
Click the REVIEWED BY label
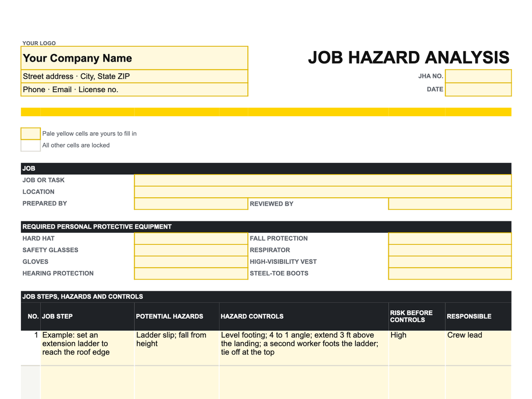pyautogui.click(x=272, y=204)
